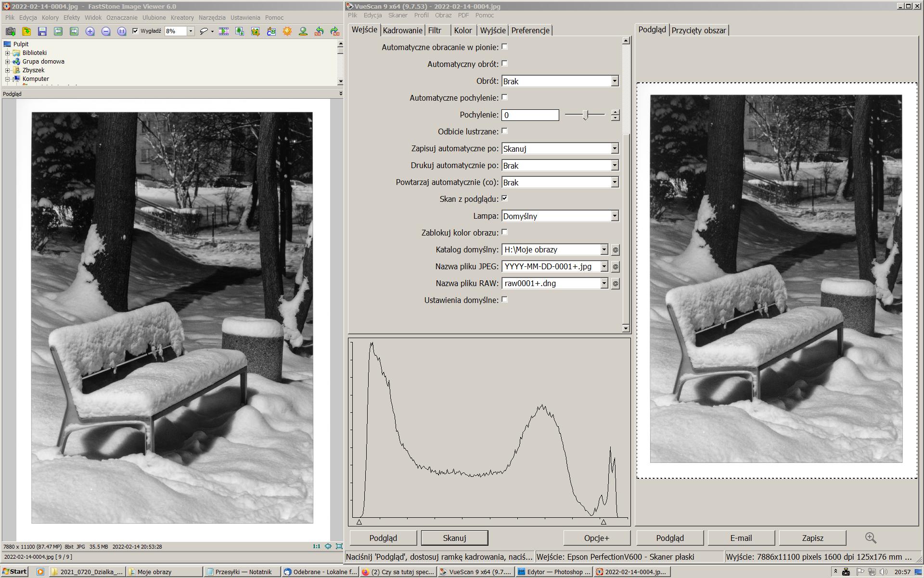Click the Opcje+ button
This screenshot has width=924, height=578.
(x=596, y=538)
